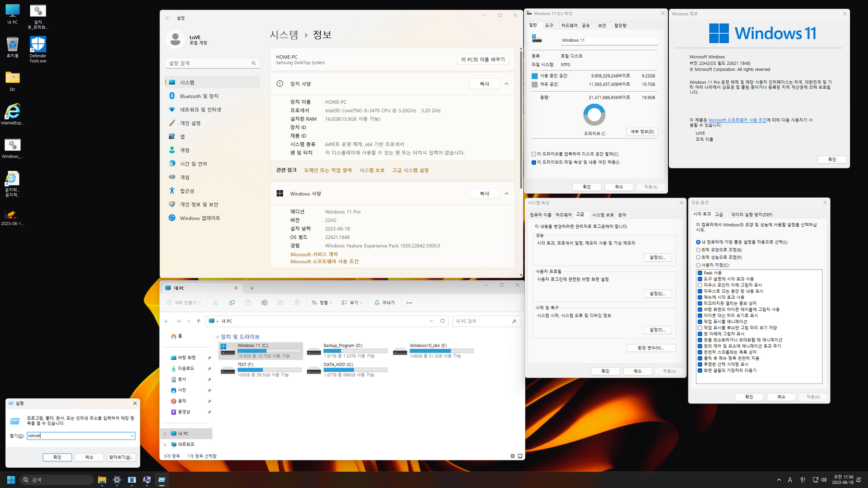
Task: Click the Cut scissors icon in Explorer toolbar
Action: pyautogui.click(x=215, y=302)
